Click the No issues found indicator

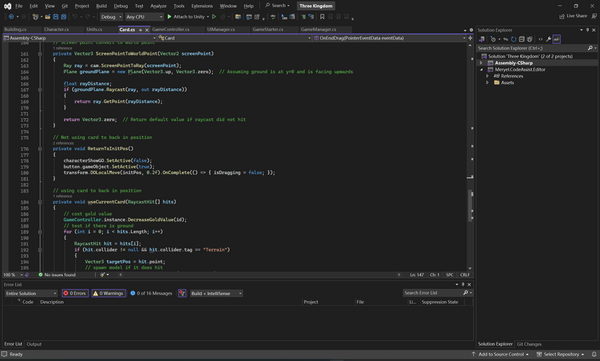(x=57, y=275)
